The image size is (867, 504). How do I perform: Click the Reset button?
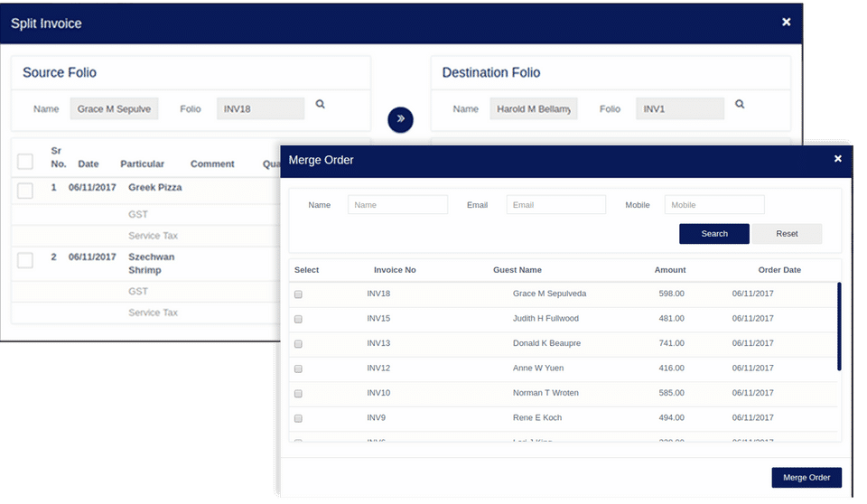pyautogui.click(x=787, y=233)
